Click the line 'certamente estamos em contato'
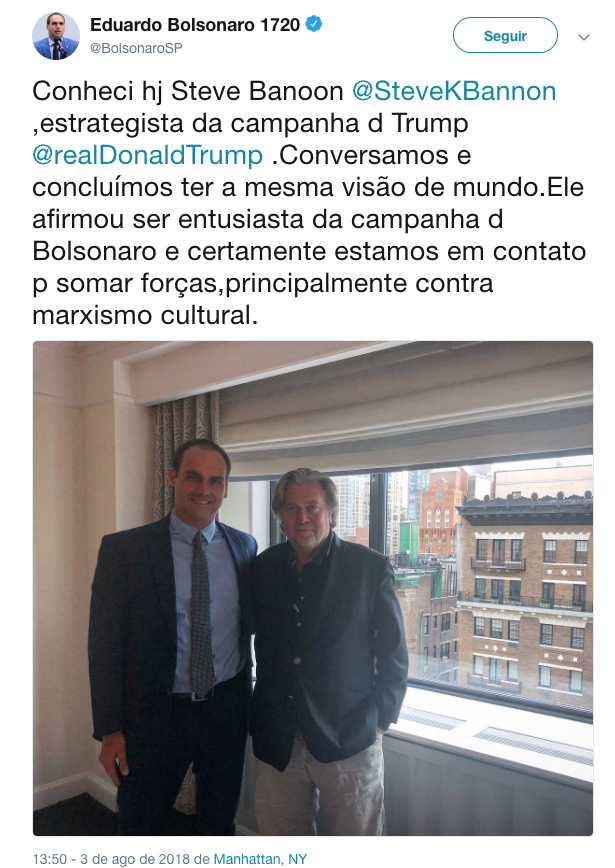Viewport: 615px width, 868px height. [x=386, y=251]
